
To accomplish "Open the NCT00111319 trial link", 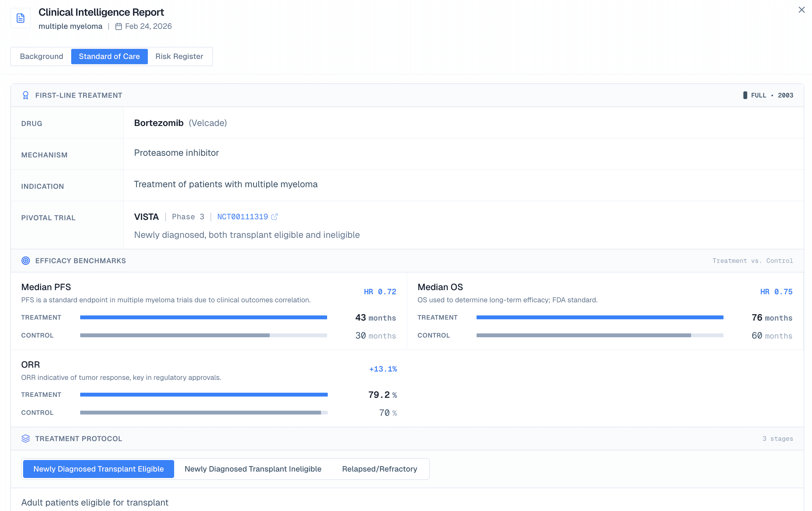I will point(242,217).
